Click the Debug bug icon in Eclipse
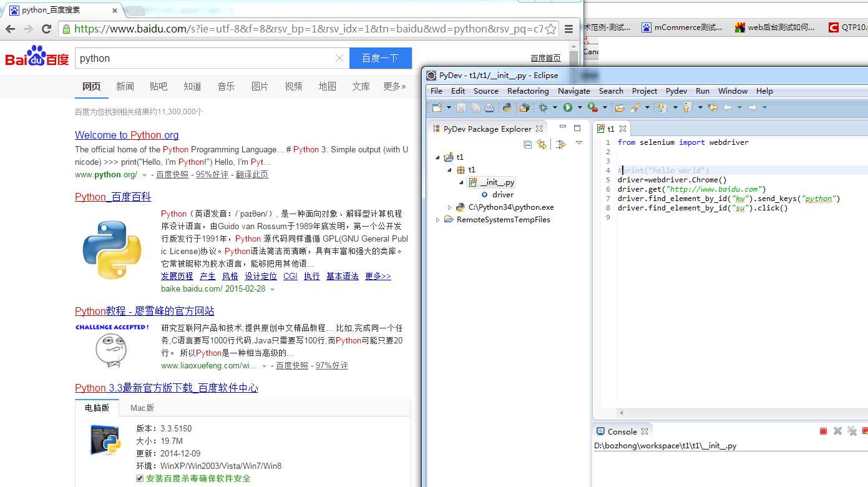Screen dimensions: 868x487 pos(543,107)
